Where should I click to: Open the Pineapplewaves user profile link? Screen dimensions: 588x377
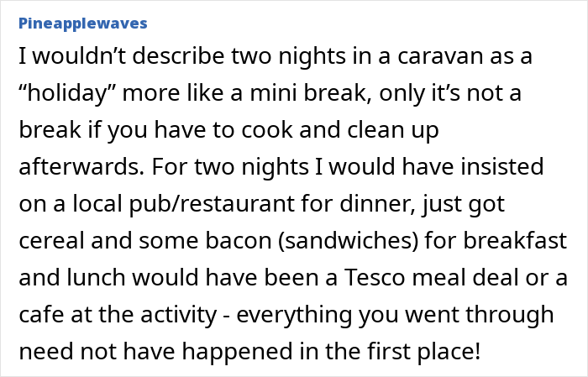point(83,24)
